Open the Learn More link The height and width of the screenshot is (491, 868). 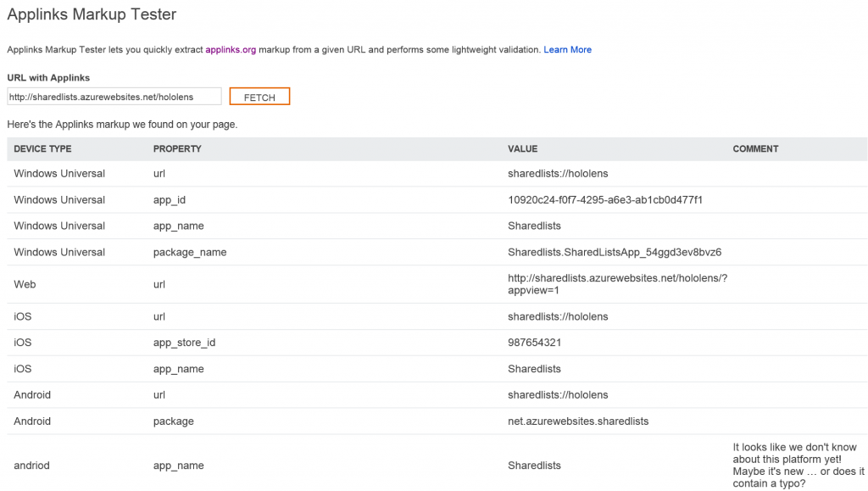(x=567, y=50)
